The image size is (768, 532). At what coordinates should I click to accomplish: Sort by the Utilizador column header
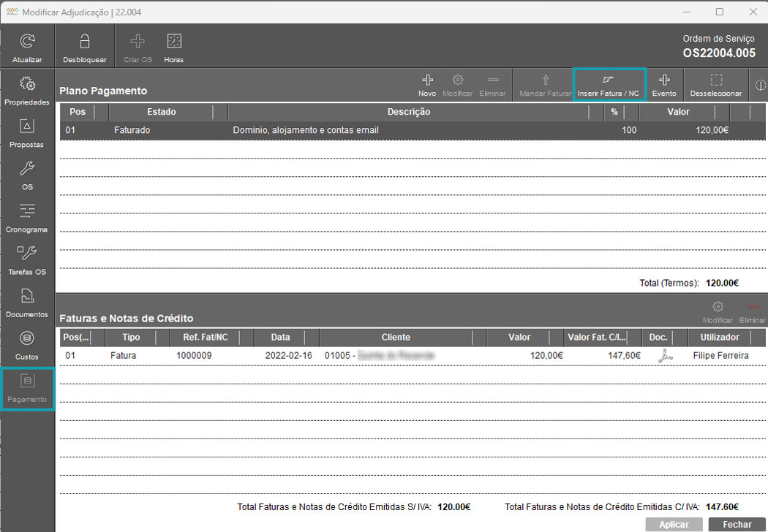pos(720,337)
